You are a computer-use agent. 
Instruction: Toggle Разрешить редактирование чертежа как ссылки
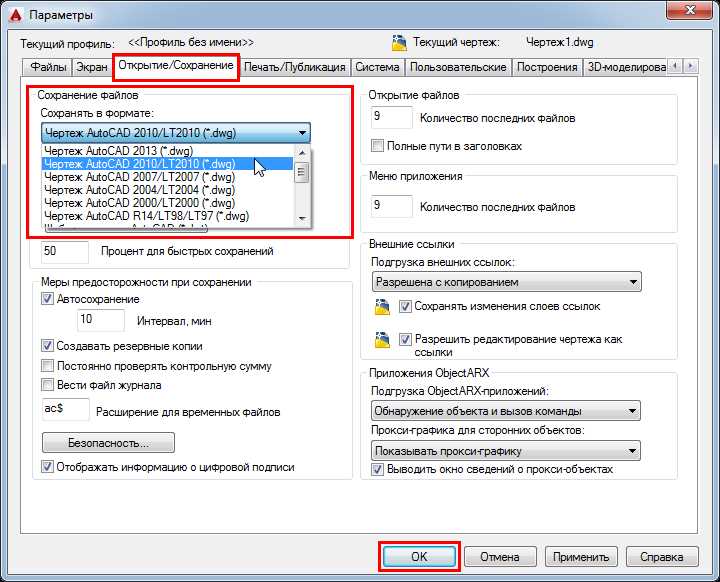pyautogui.click(x=405, y=339)
